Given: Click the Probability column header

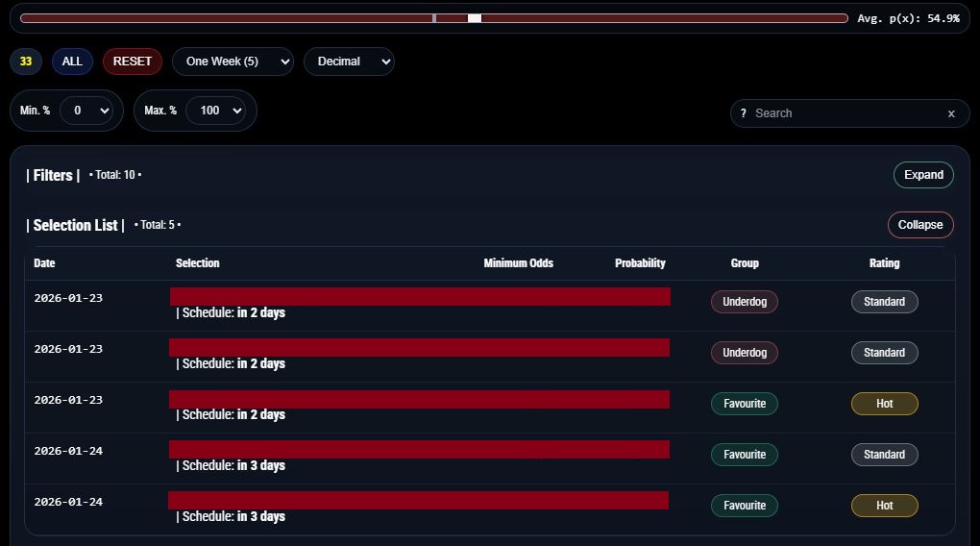Looking at the screenshot, I should click(640, 263).
